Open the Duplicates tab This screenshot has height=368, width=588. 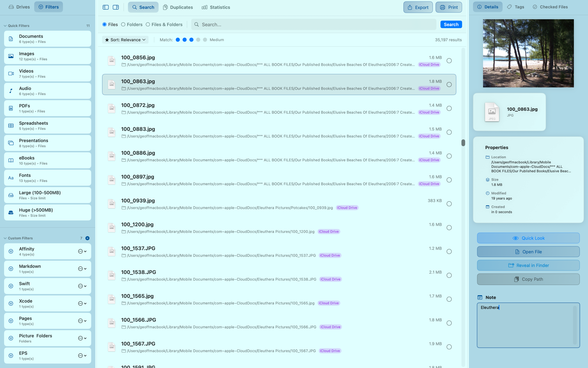coord(178,7)
